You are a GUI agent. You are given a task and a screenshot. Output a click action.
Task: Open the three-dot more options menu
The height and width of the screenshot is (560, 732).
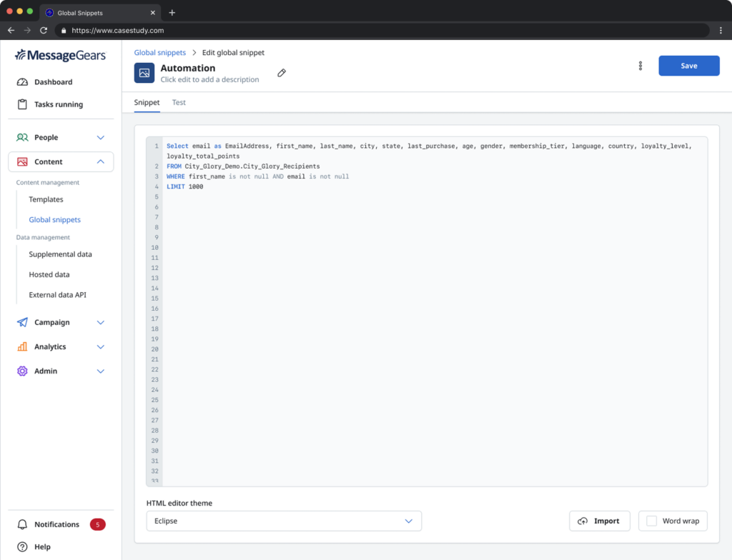tap(640, 66)
